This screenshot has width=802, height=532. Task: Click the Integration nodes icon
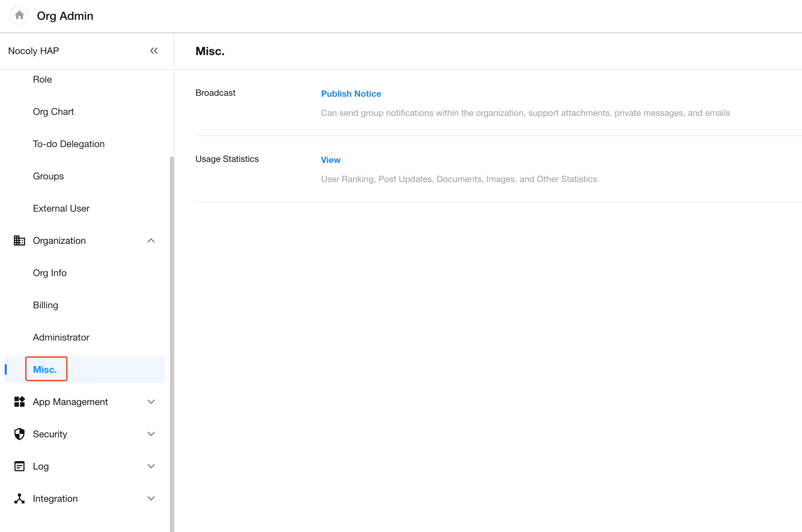(x=19, y=498)
